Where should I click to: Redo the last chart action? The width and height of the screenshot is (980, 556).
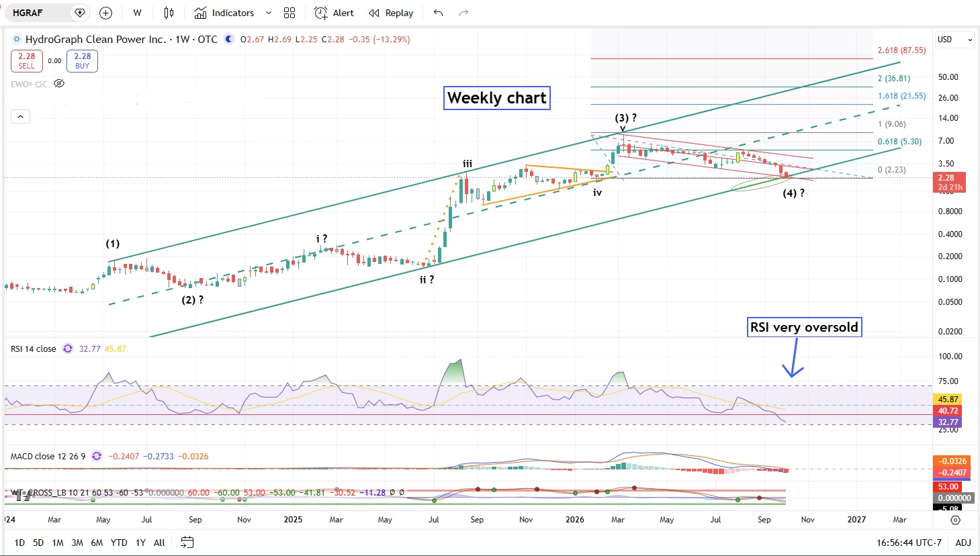tap(463, 13)
